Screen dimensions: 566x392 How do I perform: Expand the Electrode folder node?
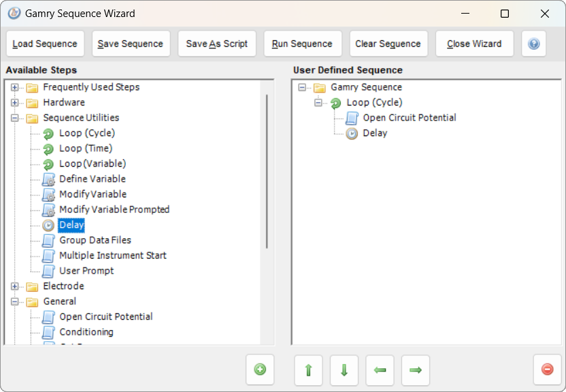point(14,287)
